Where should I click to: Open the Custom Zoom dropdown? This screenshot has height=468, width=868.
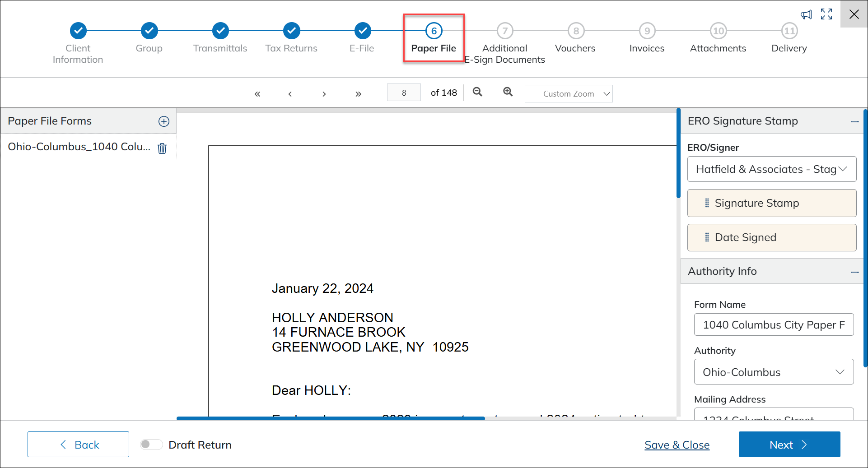[x=569, y=94]
